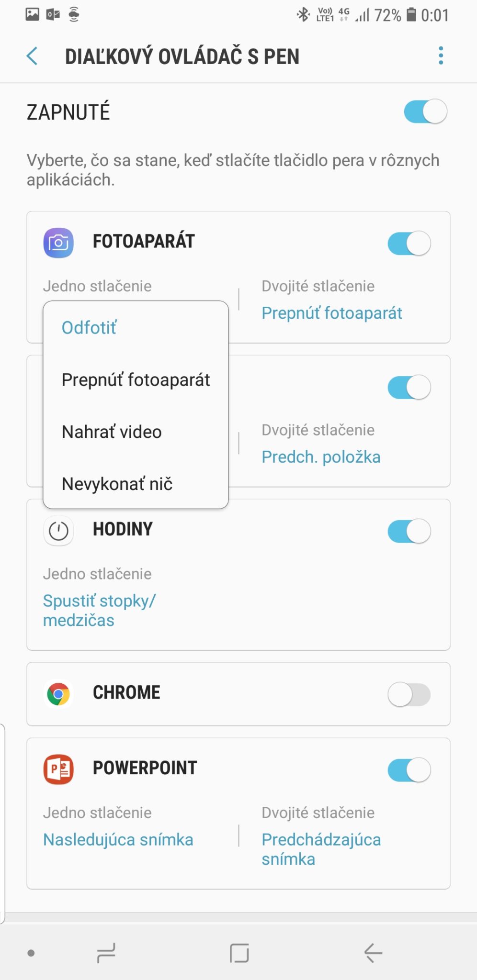
Task: Disable the PowerPoint toggle
Action: click(409, 770)
